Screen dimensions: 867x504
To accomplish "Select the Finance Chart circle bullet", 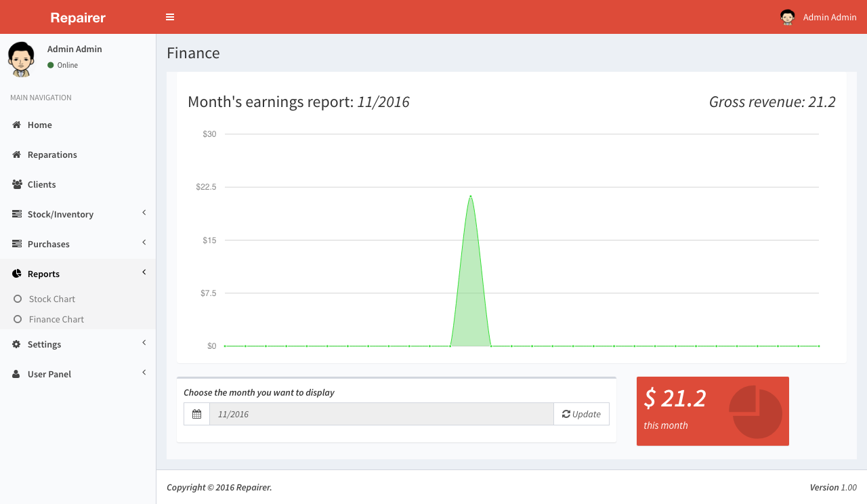I will pyautogui.click(x=18, y=319).
